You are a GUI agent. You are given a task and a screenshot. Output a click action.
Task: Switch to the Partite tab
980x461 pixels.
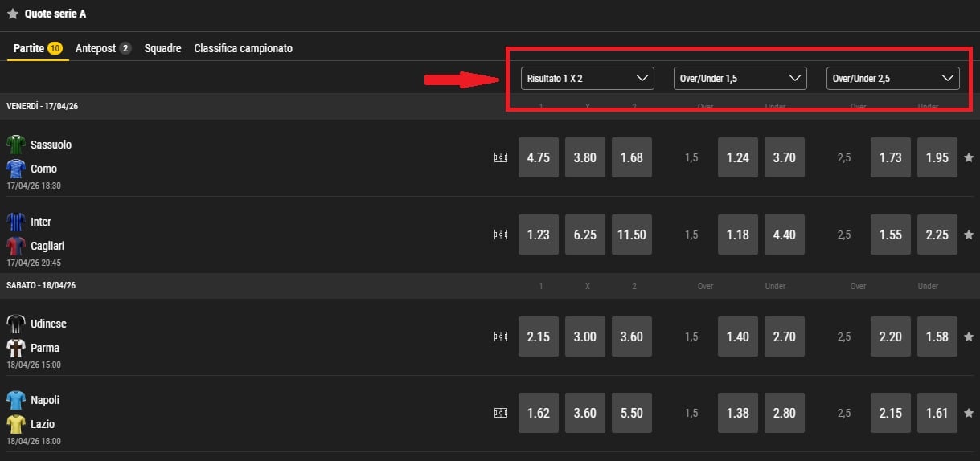[x=38, y=48]
